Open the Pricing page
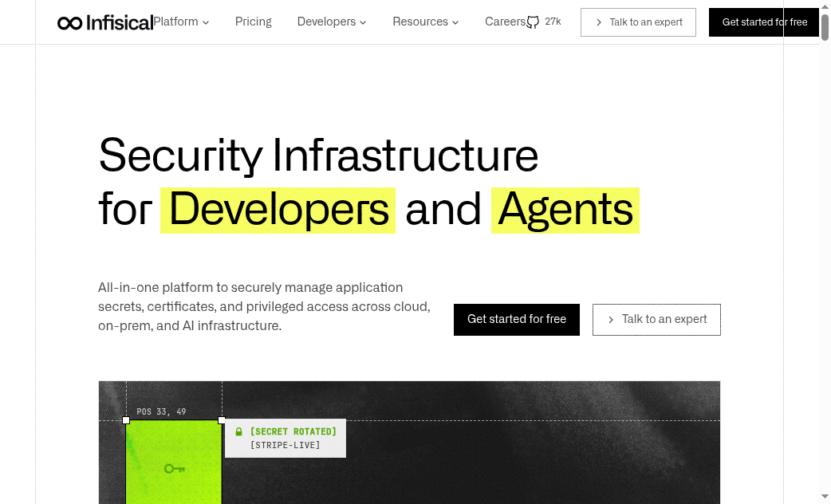 254,22
